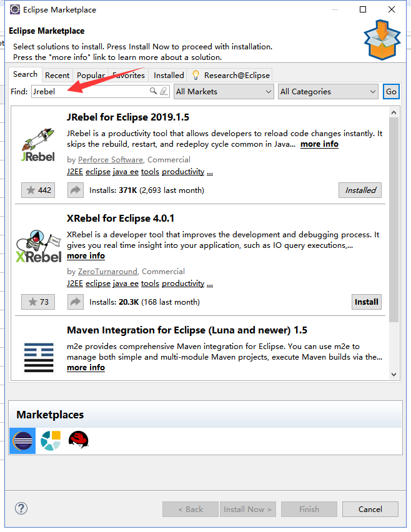411x532 pixels.
Task: Open help with the question mark icon
Action: click(21, 508)
